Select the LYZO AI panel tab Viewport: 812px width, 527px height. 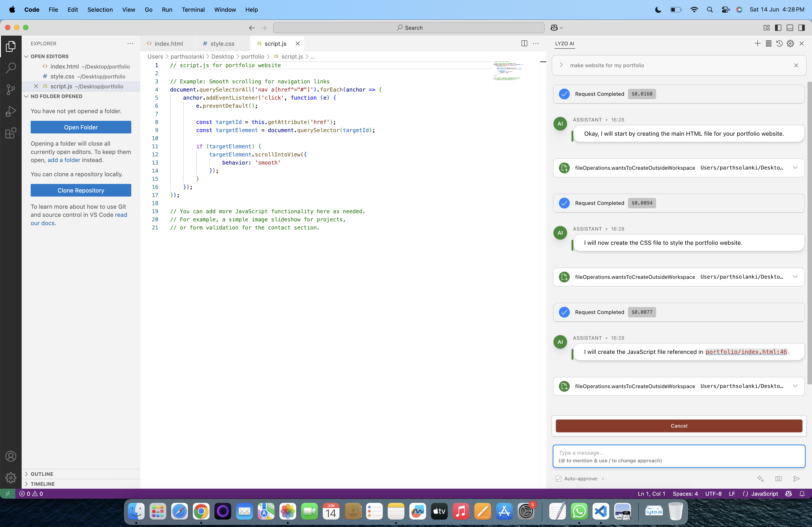pyautogui.click(x=564, y=43)
